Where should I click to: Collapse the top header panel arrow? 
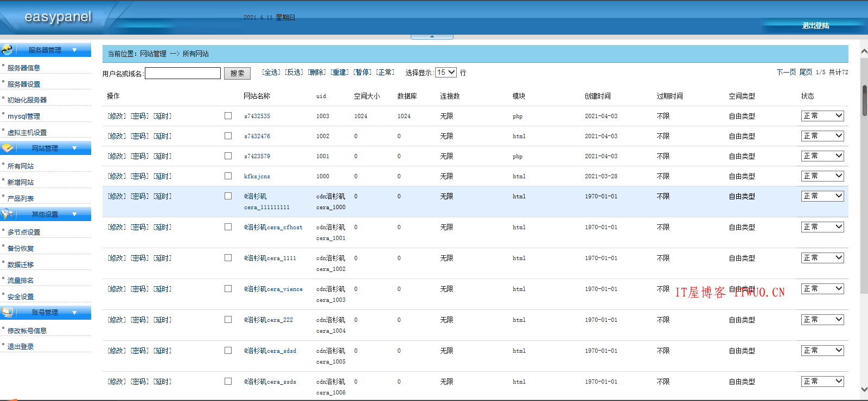point(432,36)
